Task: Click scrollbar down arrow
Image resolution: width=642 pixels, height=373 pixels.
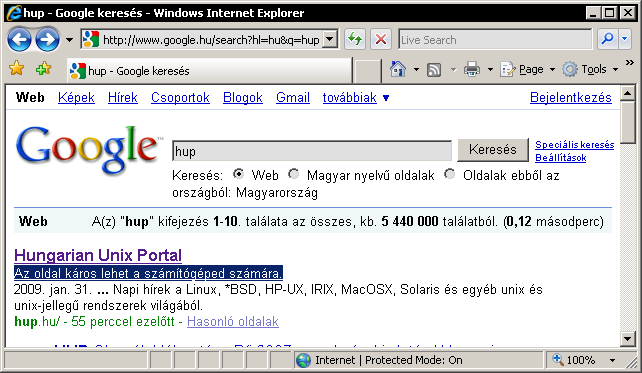Action: tap(628, 339)
